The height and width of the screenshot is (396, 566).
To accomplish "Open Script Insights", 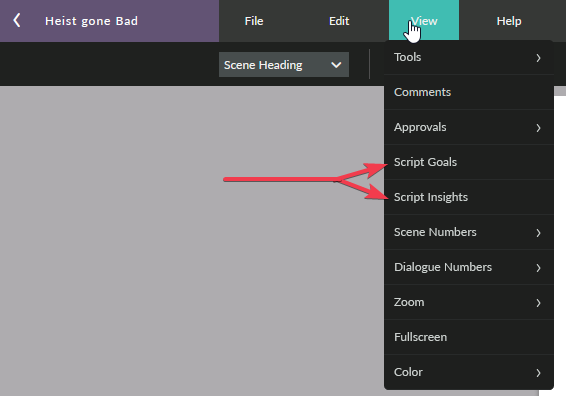I will click(x=469, y=197).
